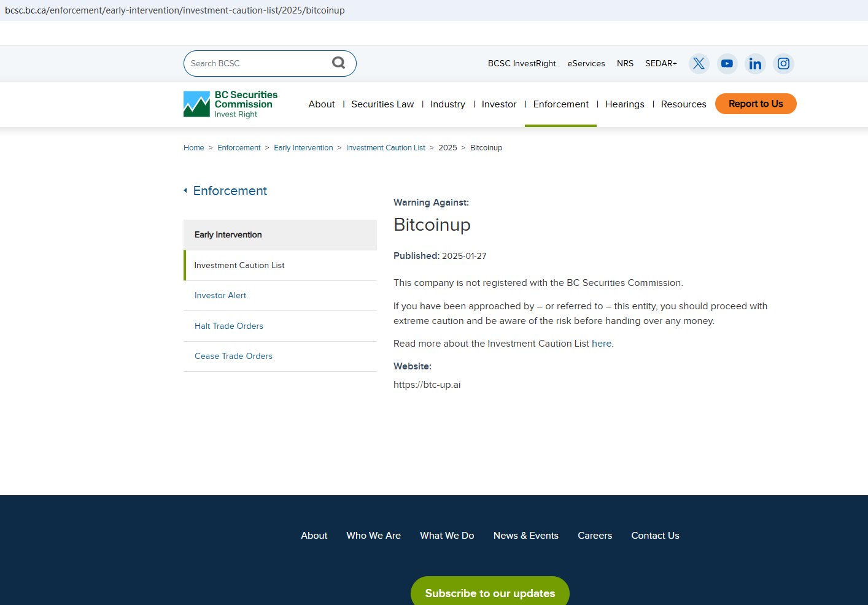Open the Securities Law menu

point(382,104)
